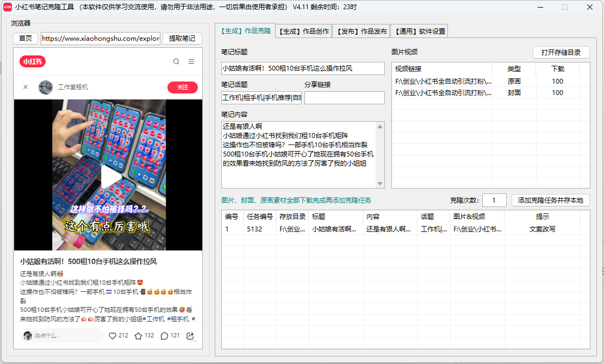This screenshot has height=364, width=604.
Task: Close the note preview with the X icon
Action: (27, 87)
